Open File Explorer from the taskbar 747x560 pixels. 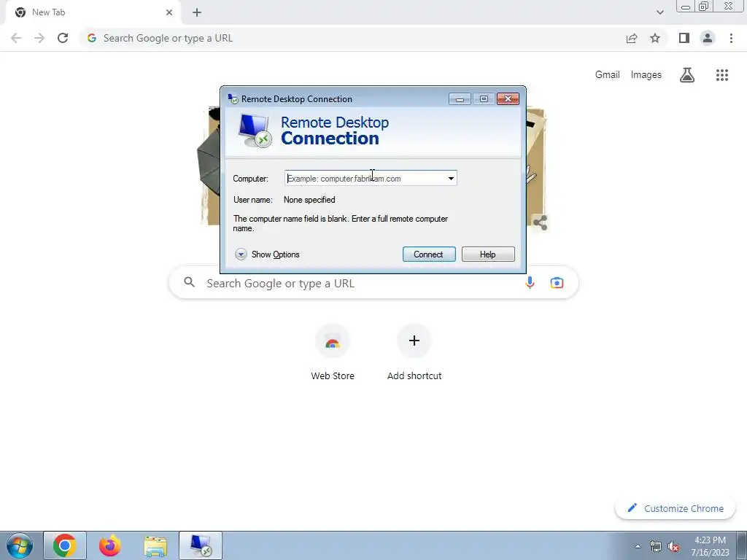click(x=155, y=545)
